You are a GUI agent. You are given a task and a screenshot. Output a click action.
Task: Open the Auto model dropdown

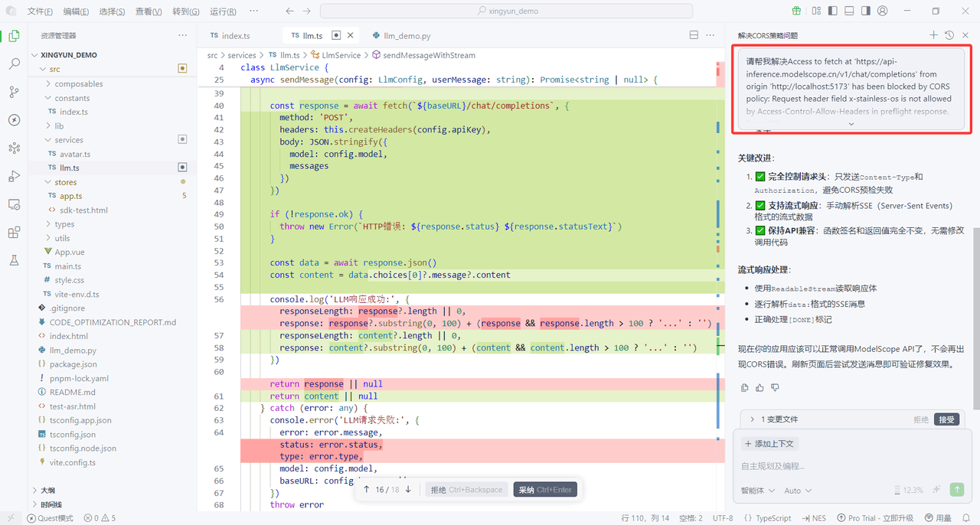799,491
